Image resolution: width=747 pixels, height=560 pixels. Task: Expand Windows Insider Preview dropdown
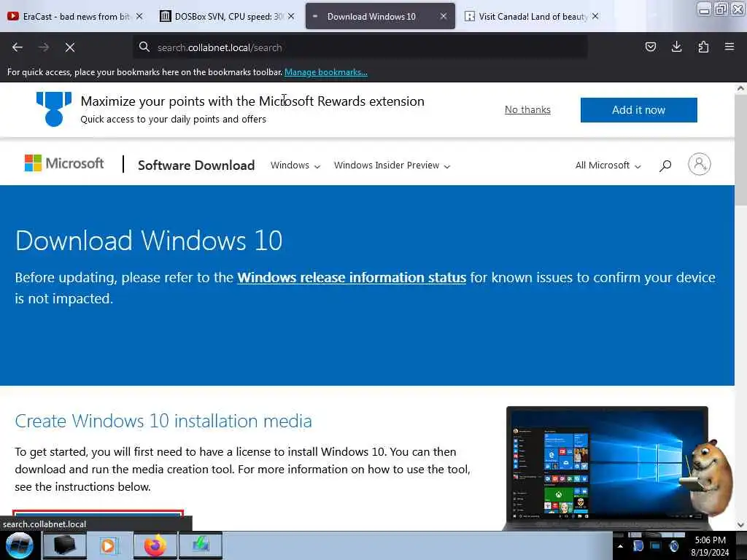pos(392,166)
